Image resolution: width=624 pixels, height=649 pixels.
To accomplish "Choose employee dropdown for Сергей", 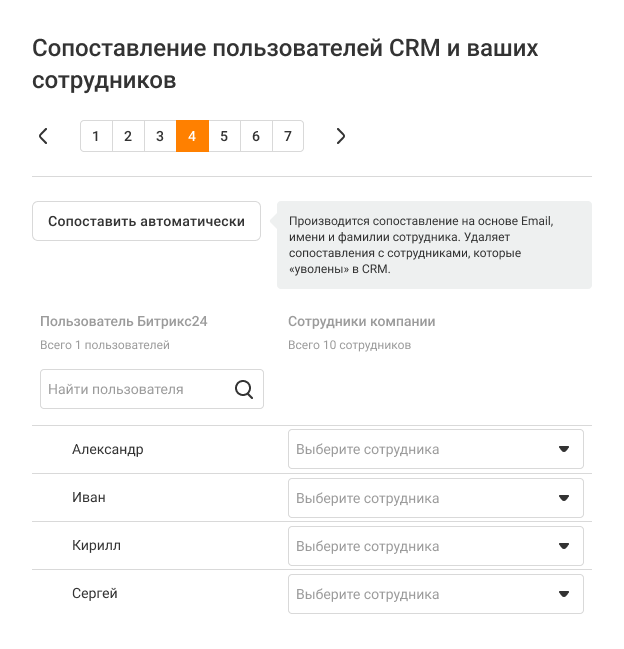I will pyautogui.click(x=435, y=594).
